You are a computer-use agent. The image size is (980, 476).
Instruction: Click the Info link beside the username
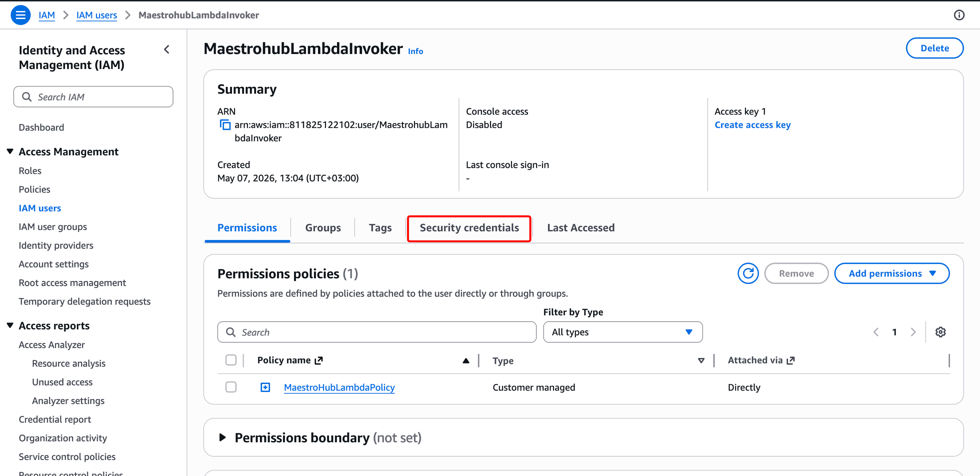[x=415, y=51]
